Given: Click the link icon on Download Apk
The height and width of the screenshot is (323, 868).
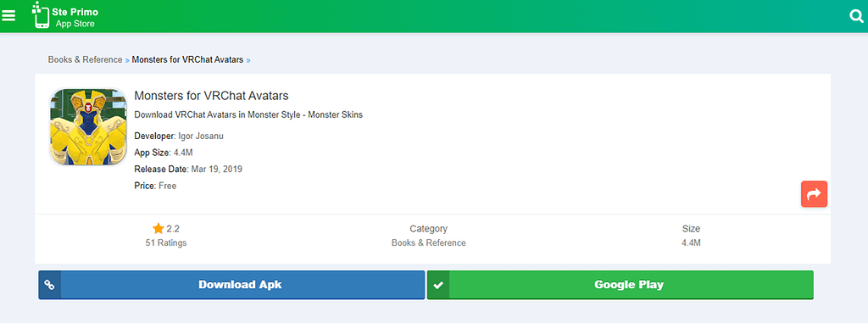Looking at the screenshot, I should click(x=49, y=285).
